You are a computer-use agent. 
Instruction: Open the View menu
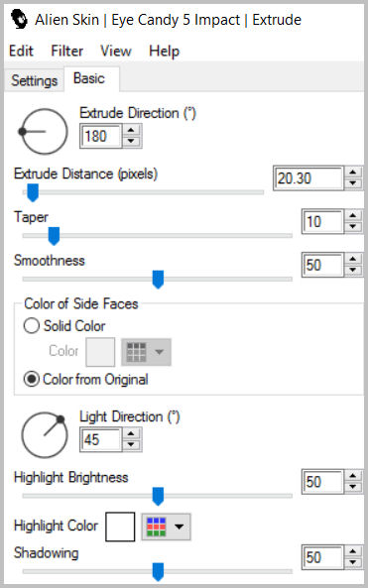(116, 51)
